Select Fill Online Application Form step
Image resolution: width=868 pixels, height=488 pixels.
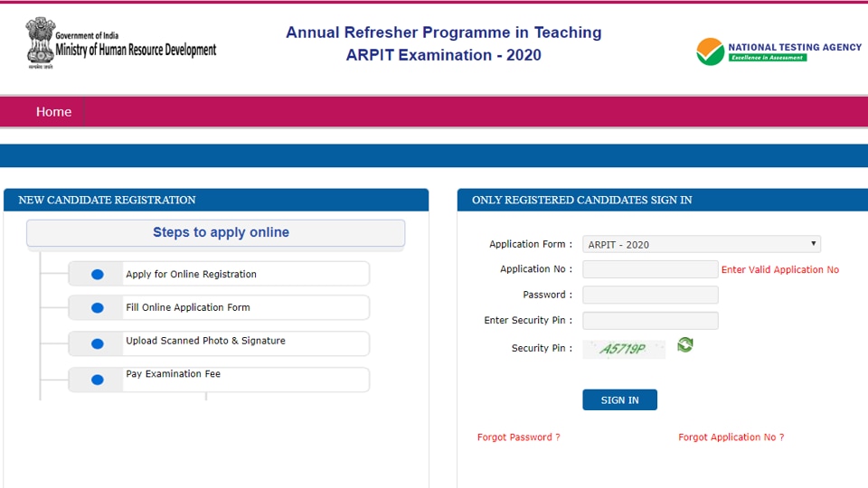click(188, 307)
